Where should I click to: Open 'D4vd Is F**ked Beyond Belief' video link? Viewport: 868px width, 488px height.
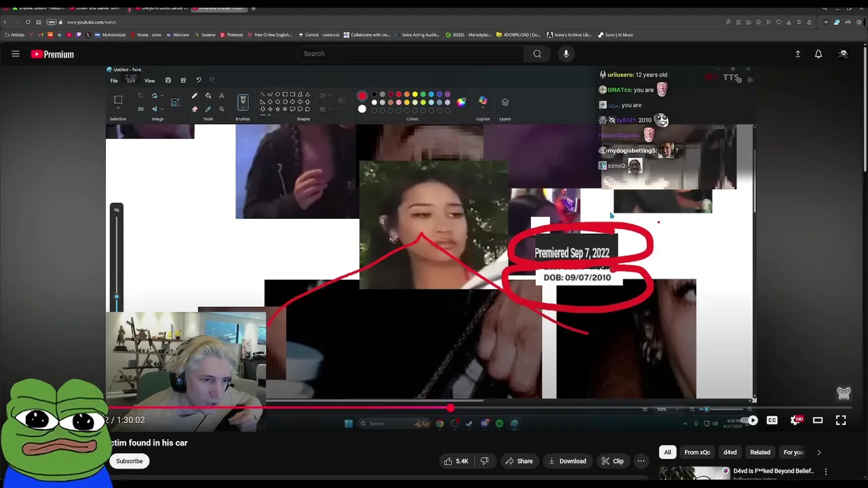[x=773, y=471]
